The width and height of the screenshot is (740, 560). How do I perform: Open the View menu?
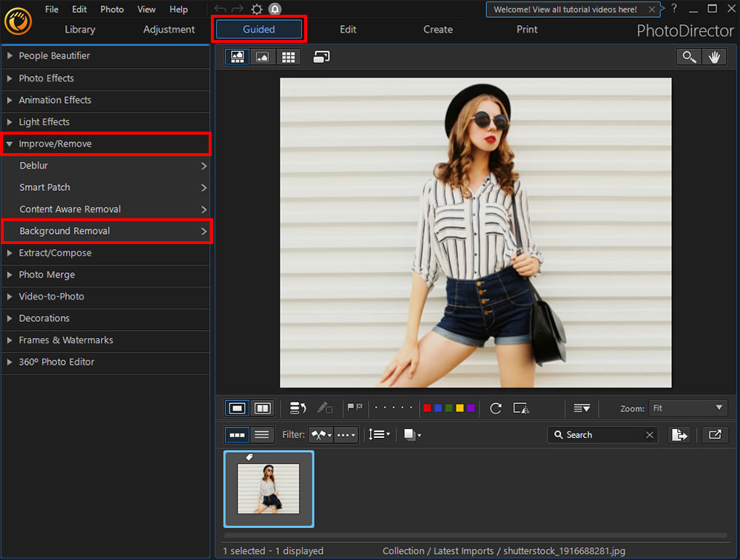[147, 10]
